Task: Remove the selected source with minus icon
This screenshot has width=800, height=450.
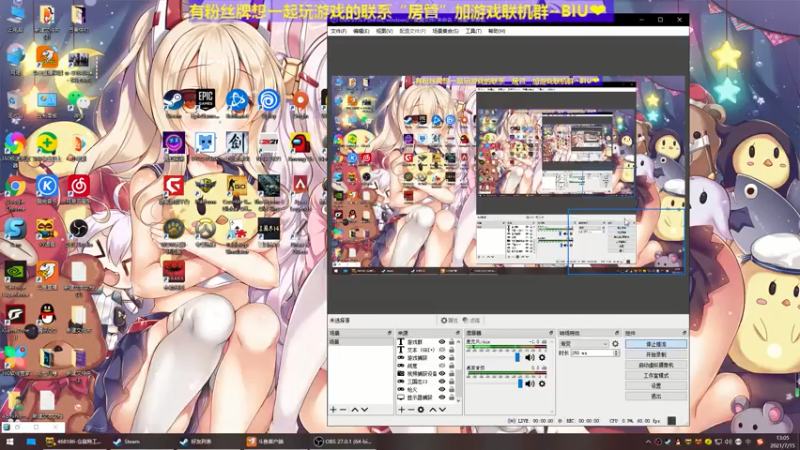Action: [411, 410]
